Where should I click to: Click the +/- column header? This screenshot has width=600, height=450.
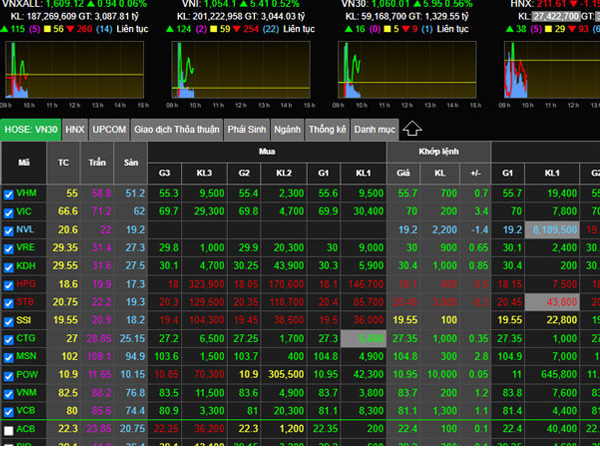point(475,173)
